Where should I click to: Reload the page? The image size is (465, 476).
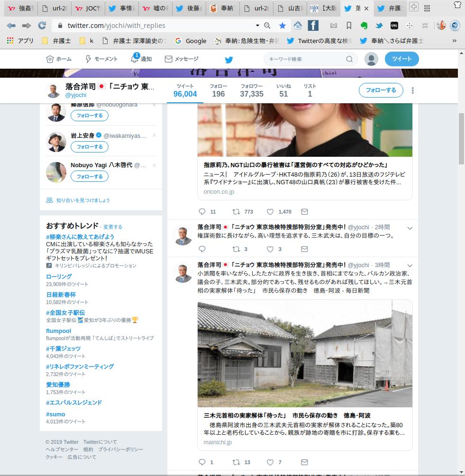click(42, 26)
